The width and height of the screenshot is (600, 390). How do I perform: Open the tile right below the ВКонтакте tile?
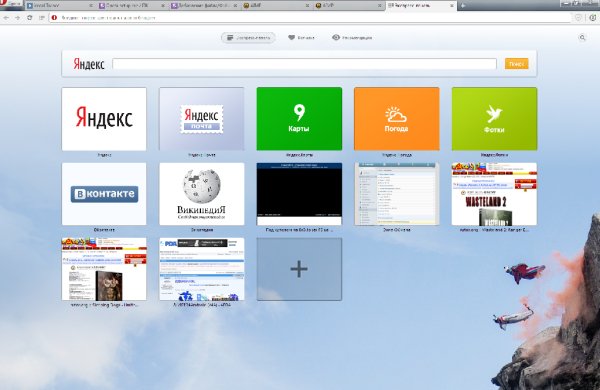104,269
